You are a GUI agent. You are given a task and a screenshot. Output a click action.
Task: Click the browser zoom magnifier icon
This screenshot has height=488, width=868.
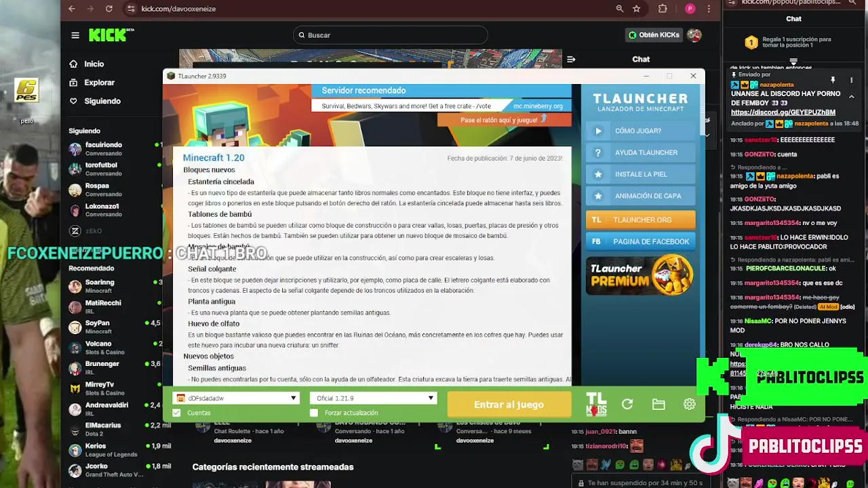620,9
